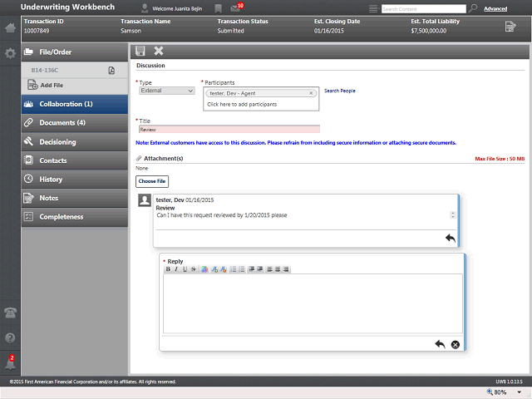Click Est. Closing Date 01/16/2015 value
The width and height of the screenshot is (532, 399).
pos(329,31)
